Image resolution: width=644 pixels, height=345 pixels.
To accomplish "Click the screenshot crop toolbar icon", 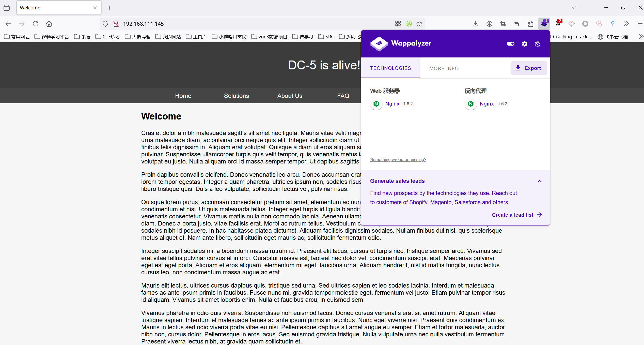I will 503,24.
